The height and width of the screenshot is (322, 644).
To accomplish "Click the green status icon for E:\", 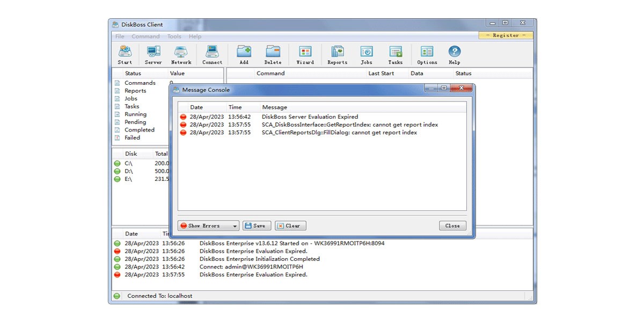I will click(117, 179).
